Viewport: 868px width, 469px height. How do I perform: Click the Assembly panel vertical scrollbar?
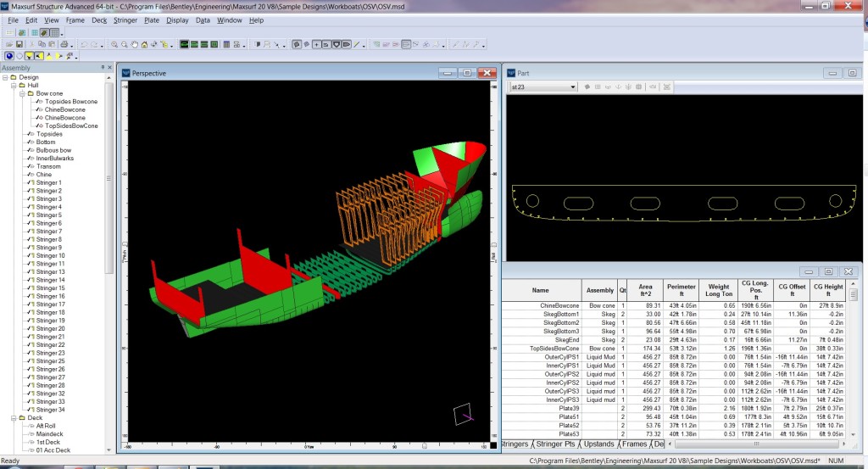pyautogui.click(x=109, y=177)
